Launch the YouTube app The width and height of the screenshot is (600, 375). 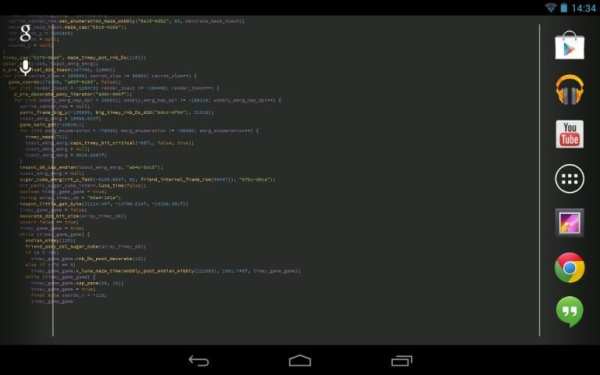pos(569,134)
